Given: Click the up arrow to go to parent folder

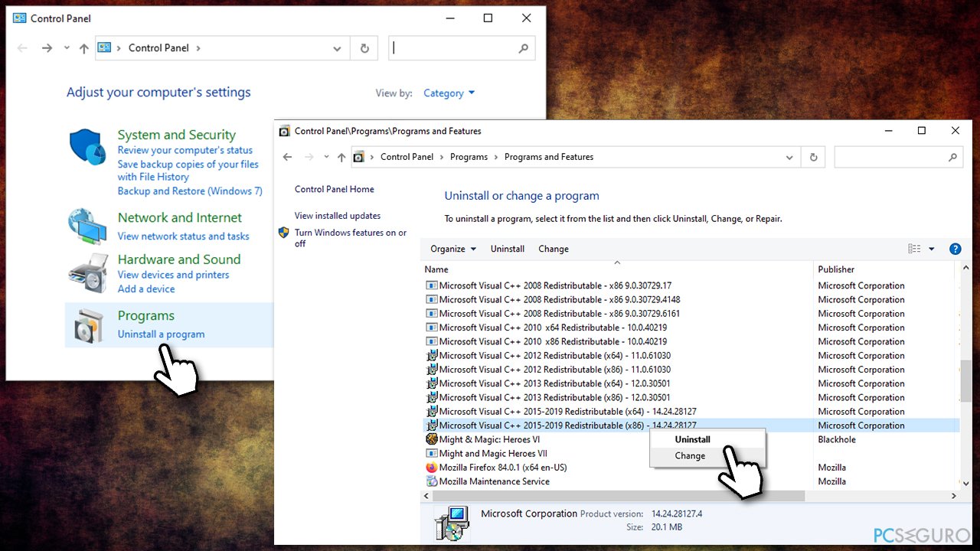Looking at the screenshot, I should coord(341,156).
